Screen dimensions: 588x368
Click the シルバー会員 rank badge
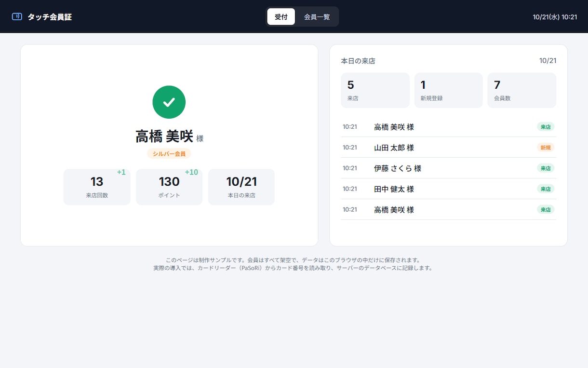click(x=169, y=154)
